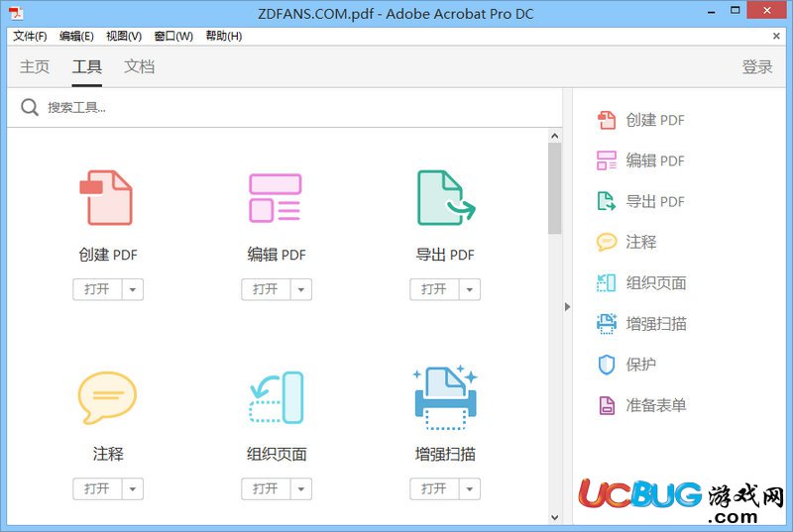Viewport: 793px width, 532px height.
Task: Open the 视图(V) menu
Action: pos(123,36)
